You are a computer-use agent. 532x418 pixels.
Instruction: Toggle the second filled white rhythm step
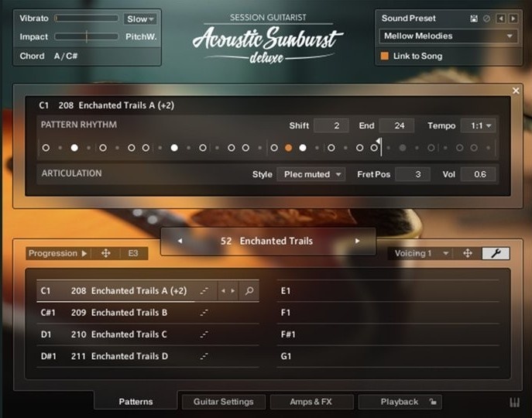click(174, 148)
